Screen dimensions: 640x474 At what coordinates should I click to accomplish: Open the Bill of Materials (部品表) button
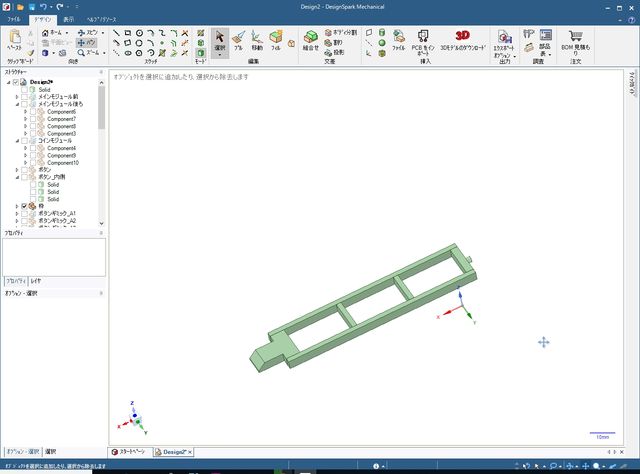(x=545, y=42)
